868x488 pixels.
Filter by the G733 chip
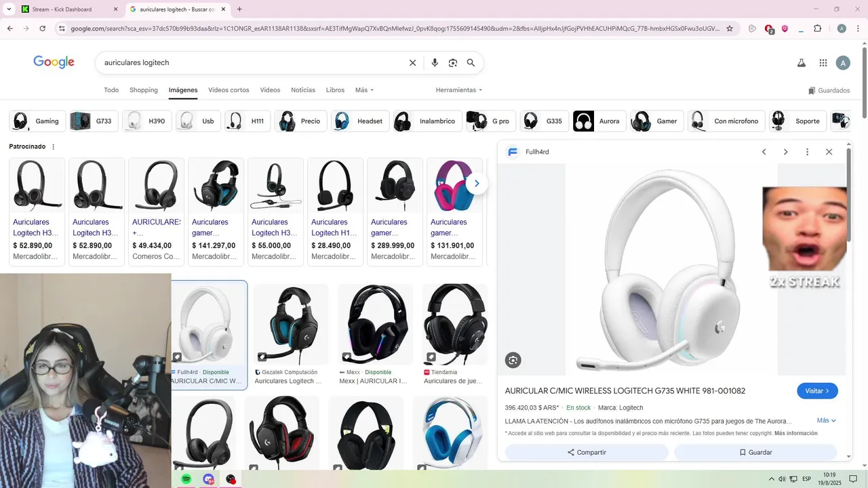[x=94, y=121]
